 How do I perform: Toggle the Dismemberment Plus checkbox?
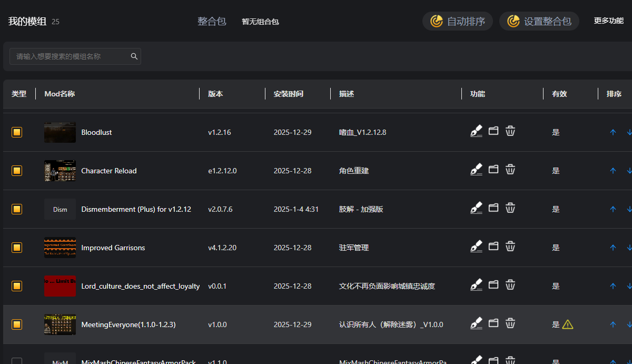click(16, 209)
